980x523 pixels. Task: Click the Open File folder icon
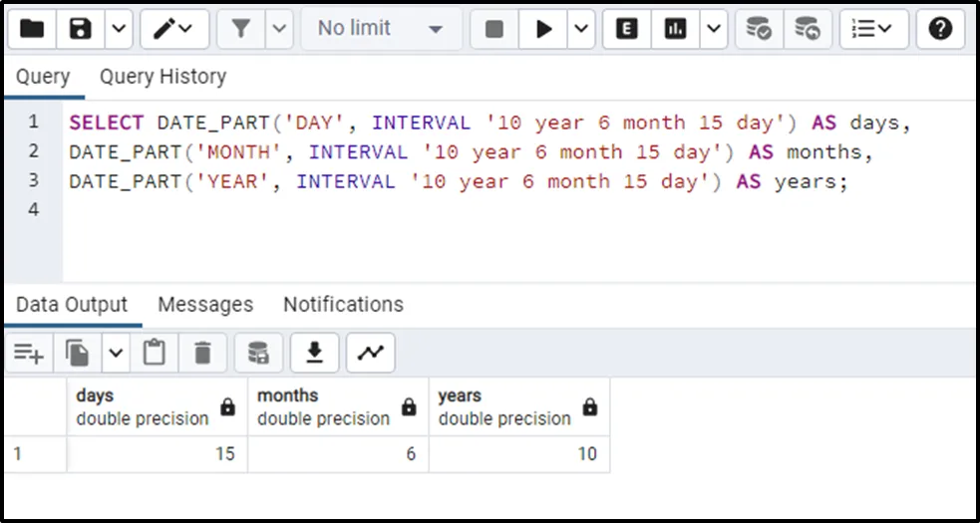point(31,29)
